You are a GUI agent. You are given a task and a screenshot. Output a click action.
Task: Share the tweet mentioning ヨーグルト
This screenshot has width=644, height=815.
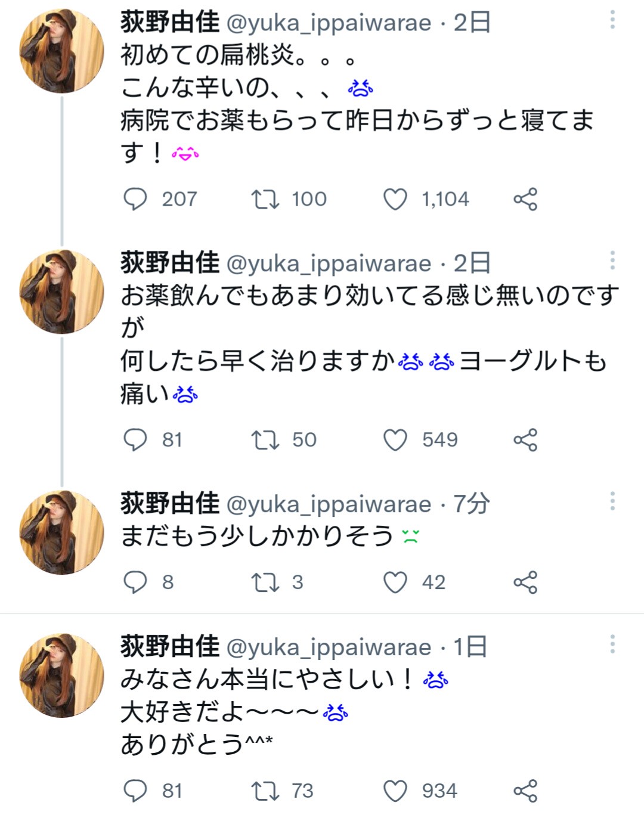click(x=525, y=440)
